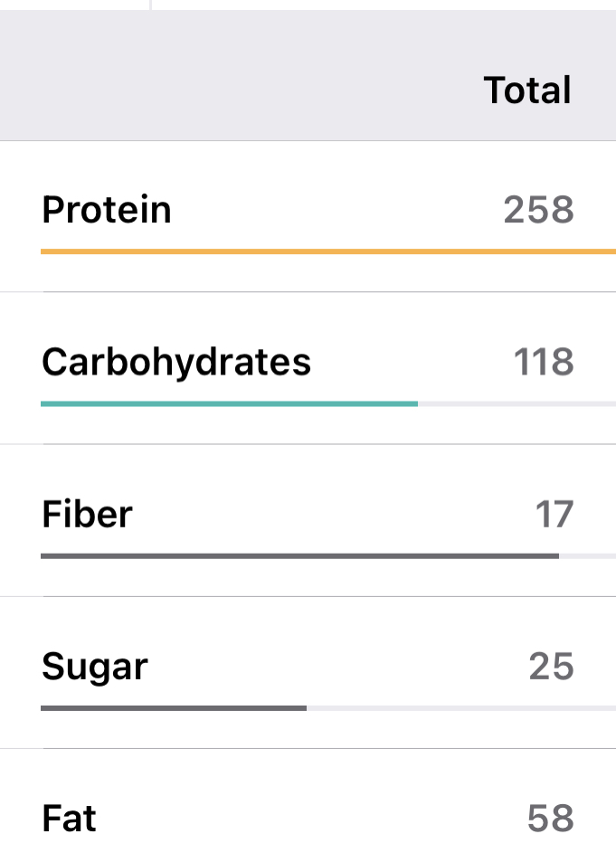Viewport: 616px width, 853px height.
Task: Click the Total column header
Action: click(526, 90)
